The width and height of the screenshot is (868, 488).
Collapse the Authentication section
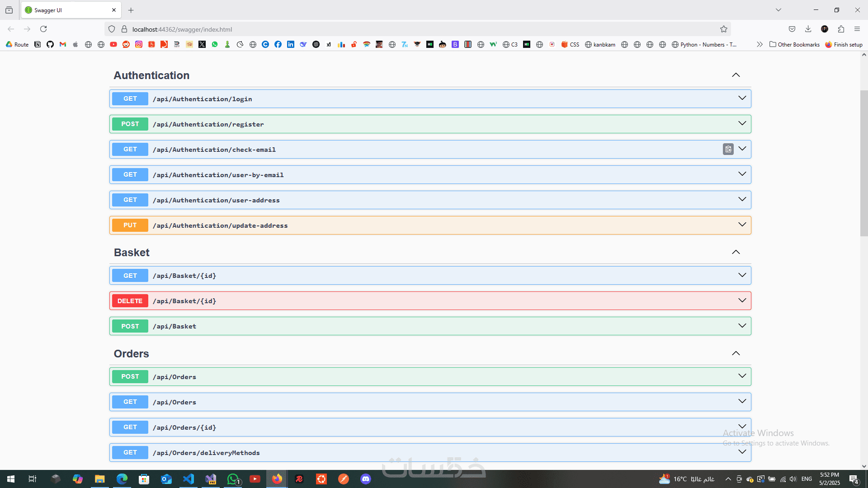[x=736, y=75]
